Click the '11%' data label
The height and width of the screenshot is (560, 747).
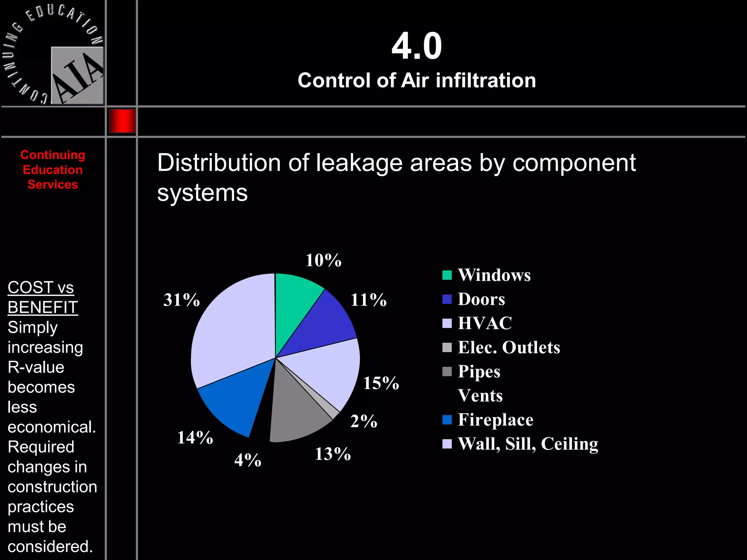(x=369, y=300)
